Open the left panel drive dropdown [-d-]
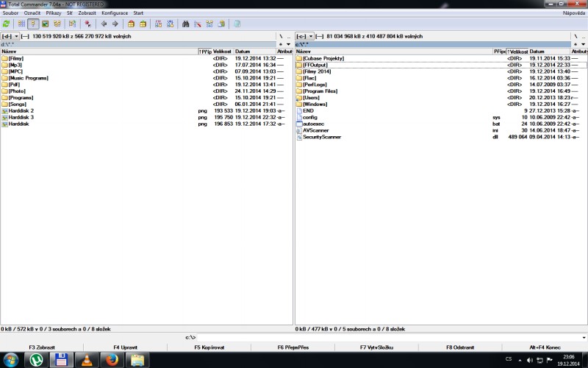The image size is (588, 368). tap(10, 36)
